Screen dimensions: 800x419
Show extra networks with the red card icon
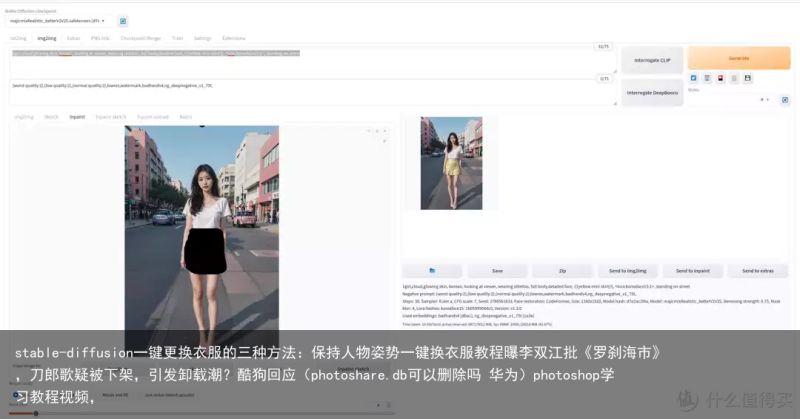[720, 78]
